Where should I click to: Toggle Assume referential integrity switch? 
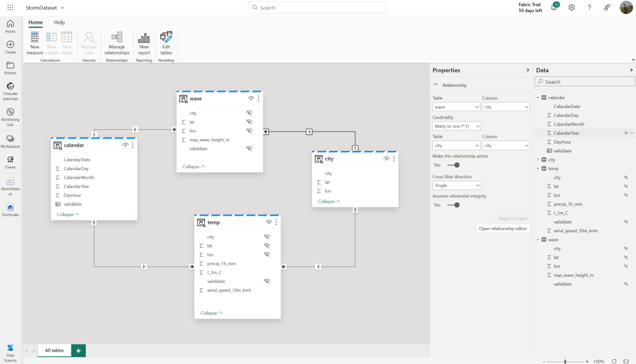click(x=453, y=205)
